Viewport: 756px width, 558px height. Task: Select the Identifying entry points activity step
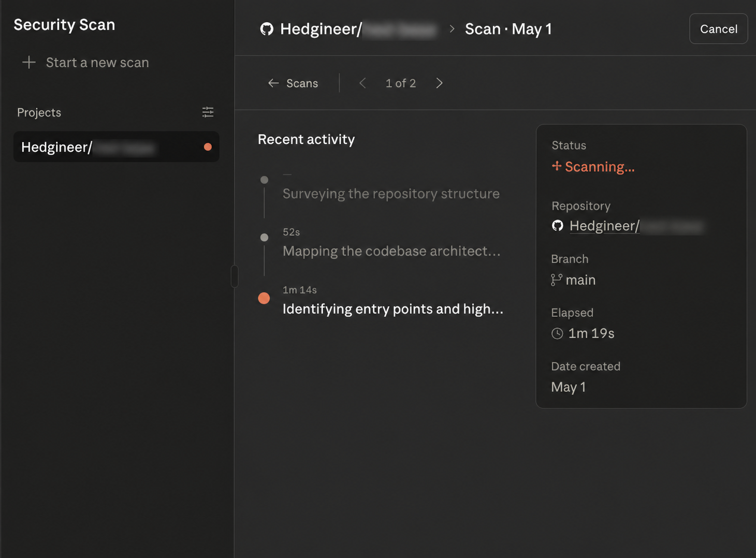393,309
